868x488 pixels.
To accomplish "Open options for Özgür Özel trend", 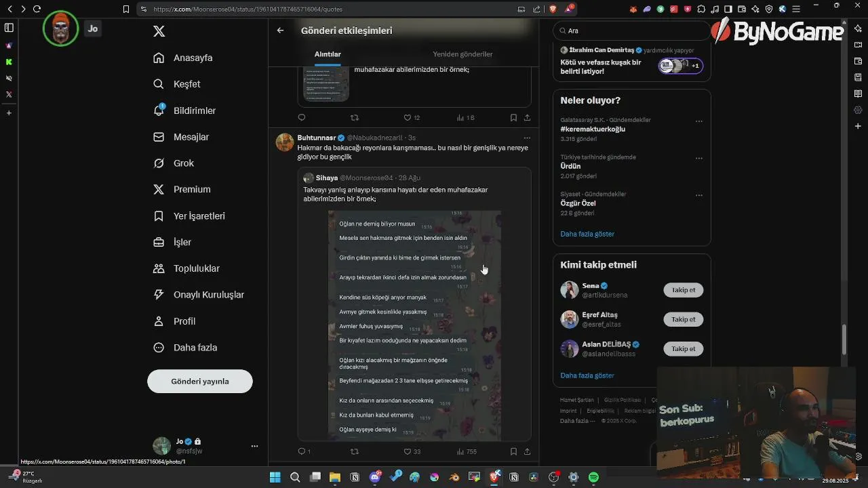I will pos(699,196).
